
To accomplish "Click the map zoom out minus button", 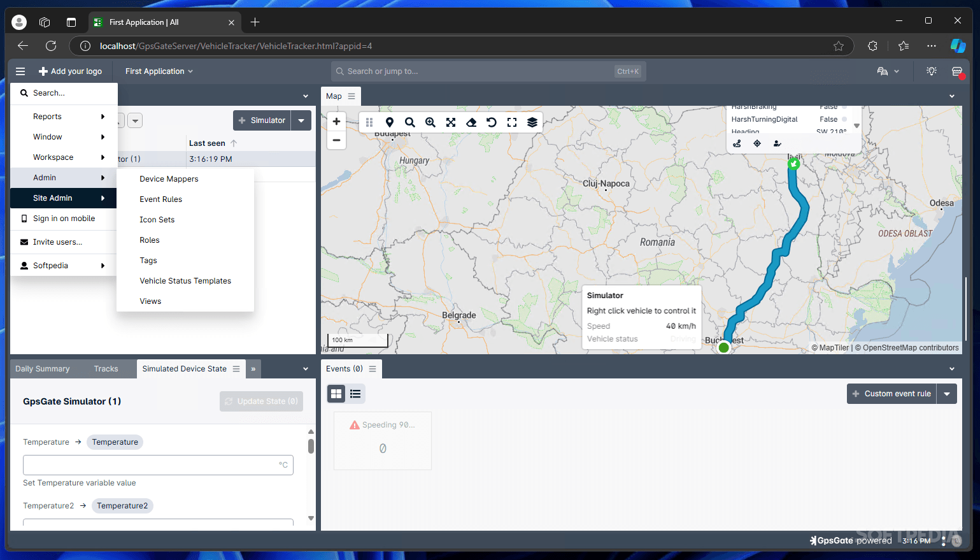I will tap(336, 140).
